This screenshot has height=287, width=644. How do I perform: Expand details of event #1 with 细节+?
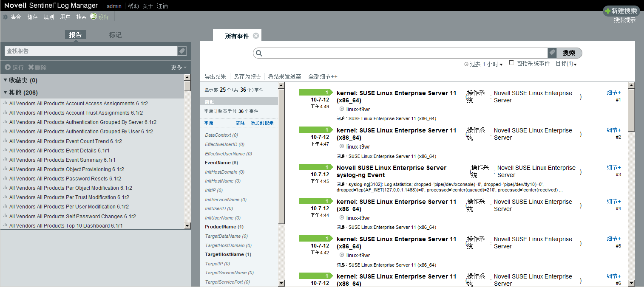(x=614, y=93)
